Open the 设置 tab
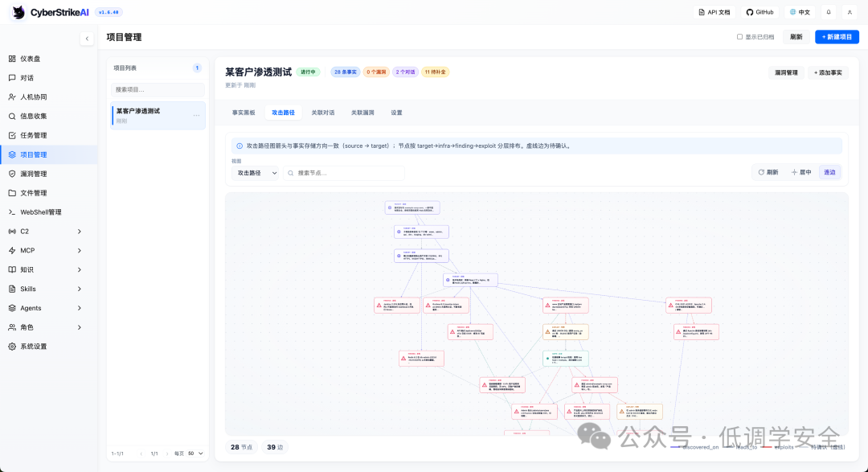 tap(396, 113)
